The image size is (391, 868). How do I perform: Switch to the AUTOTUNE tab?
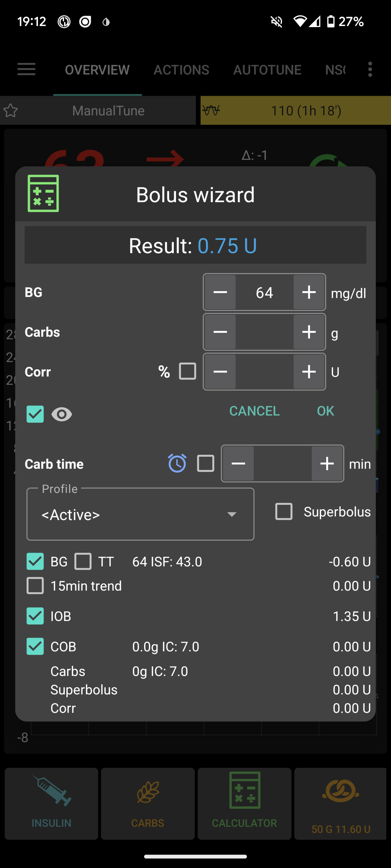(x=268, y=69)
